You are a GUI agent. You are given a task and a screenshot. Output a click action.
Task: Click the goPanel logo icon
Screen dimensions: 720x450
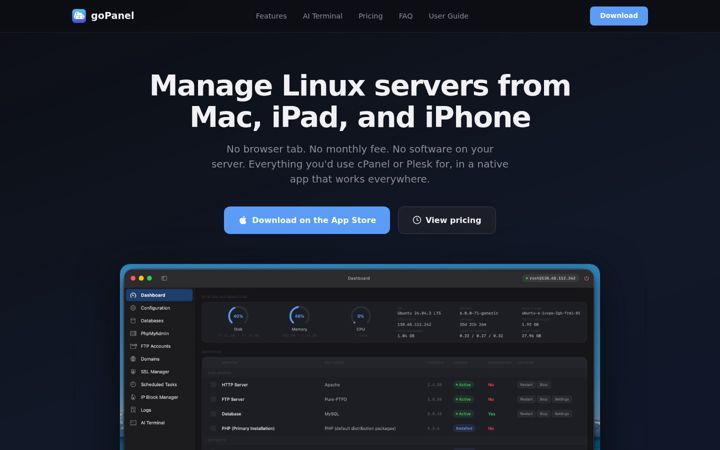[x=79, y=16]
